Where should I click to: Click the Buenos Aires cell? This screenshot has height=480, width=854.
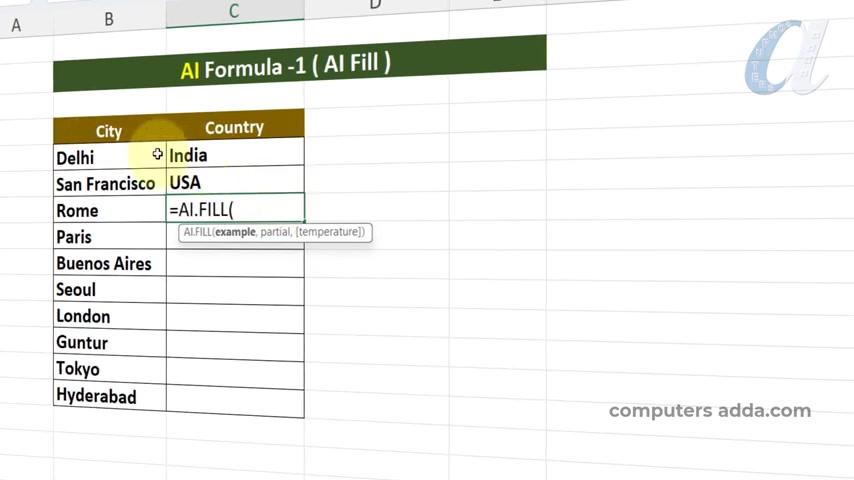coord(109,263)
